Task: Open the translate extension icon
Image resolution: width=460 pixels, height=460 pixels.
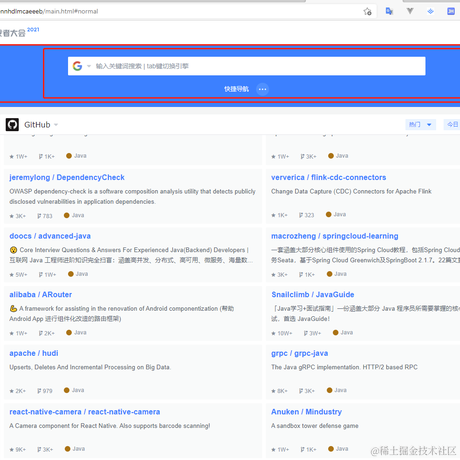Action: 389,11
